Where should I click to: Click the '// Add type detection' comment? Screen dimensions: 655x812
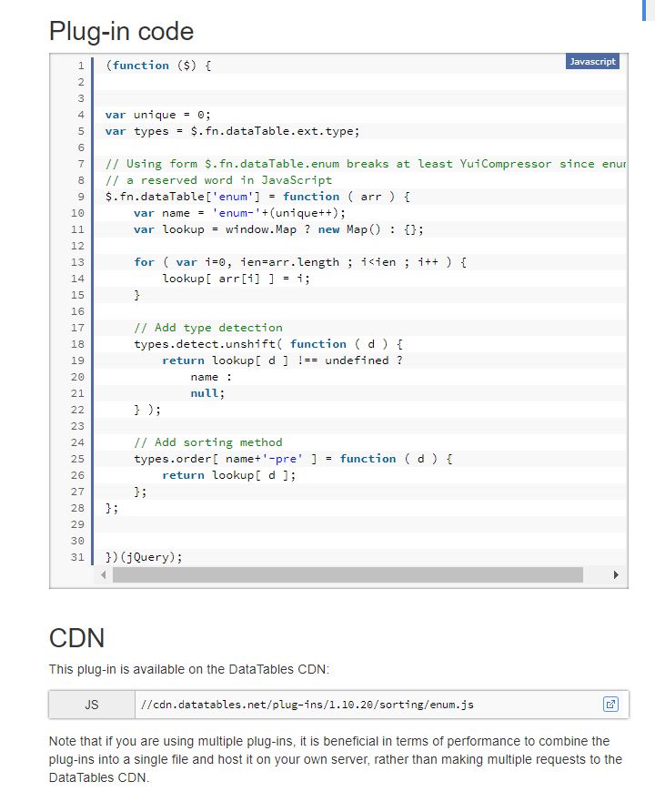(x=208, y=328)
